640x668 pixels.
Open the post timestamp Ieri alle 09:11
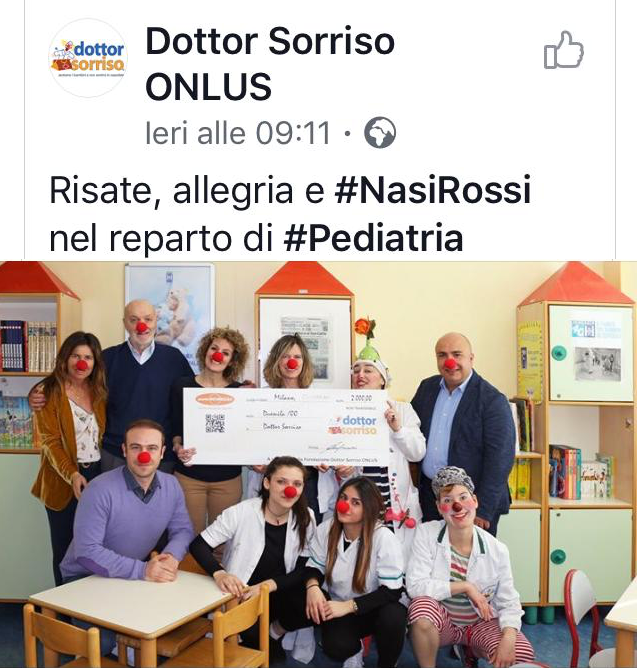pos(238,133)
